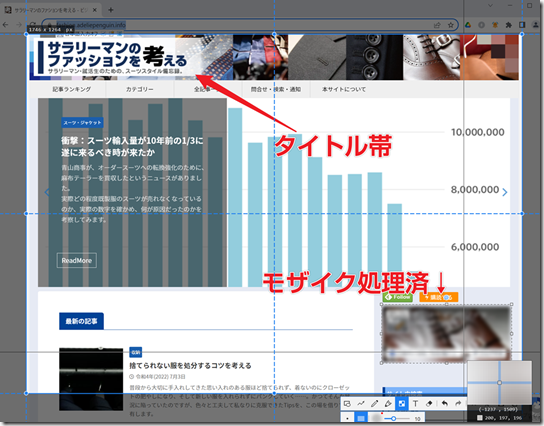
Task: Select the rectangle/ellipse shape tool
Action: (347, 403)
